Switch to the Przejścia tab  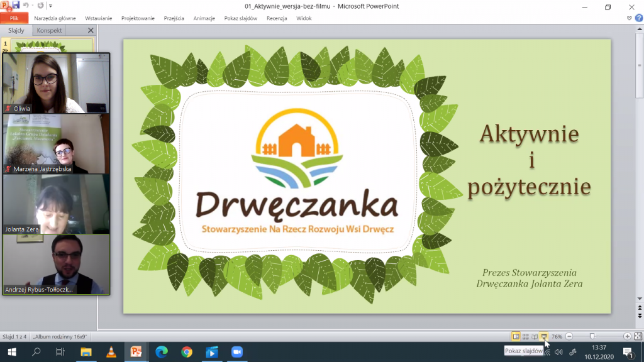pos(174,18)
